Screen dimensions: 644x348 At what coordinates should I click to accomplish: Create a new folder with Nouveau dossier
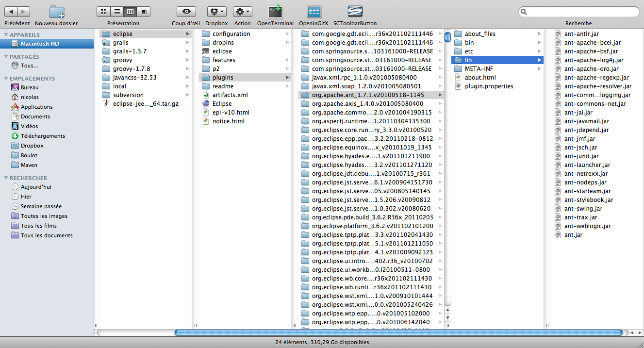click(56, 12)
